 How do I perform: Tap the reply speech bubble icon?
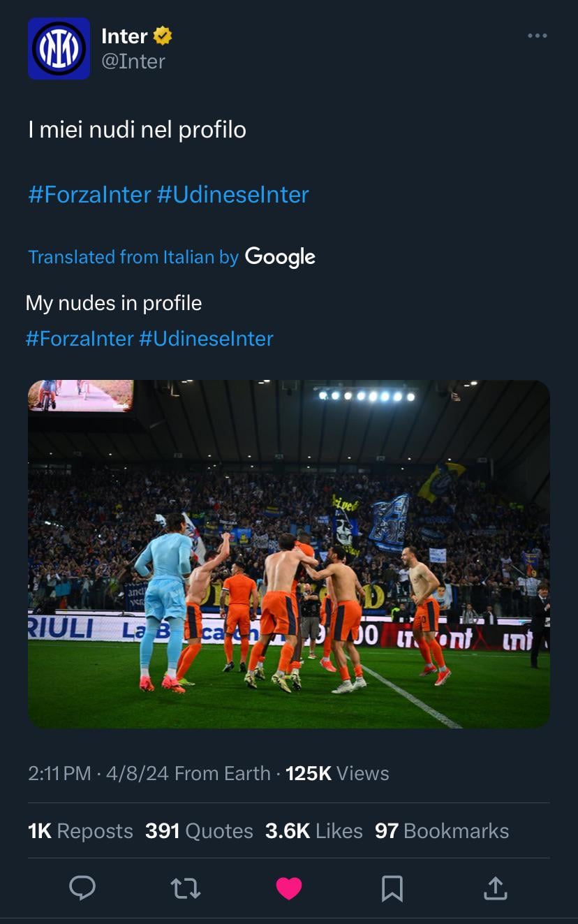[x=82, y=888]
